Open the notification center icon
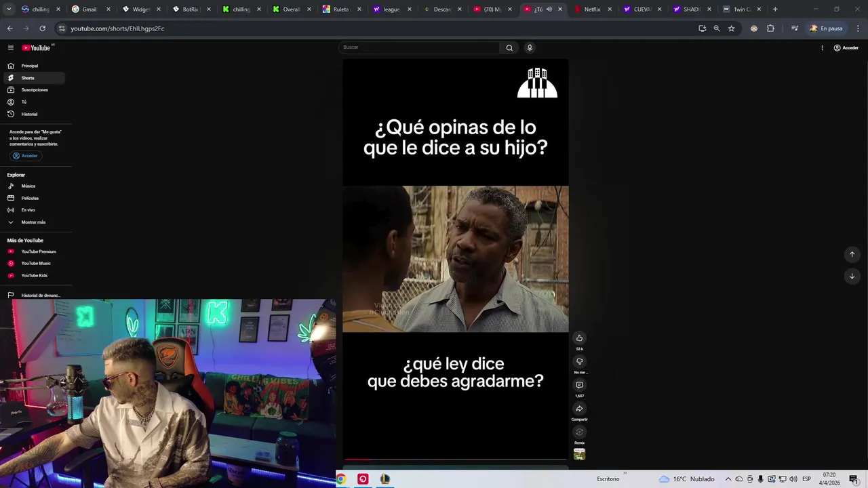868x488 pixels. 853,479
